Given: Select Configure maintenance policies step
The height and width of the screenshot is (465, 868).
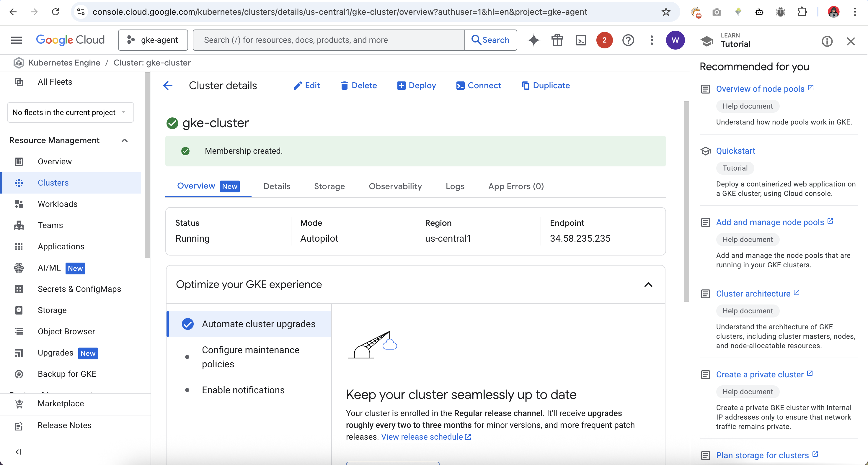Looking at the screenshot, I should (250, 357).
